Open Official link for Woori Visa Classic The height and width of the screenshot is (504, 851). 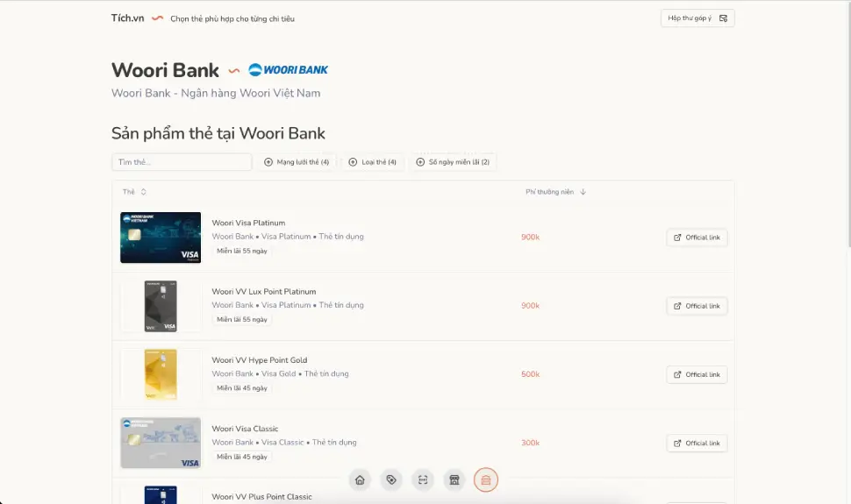point(697,443)
